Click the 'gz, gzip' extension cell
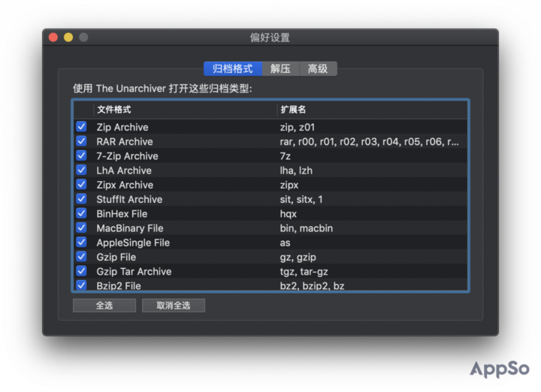541x392 pixels. 298,257
